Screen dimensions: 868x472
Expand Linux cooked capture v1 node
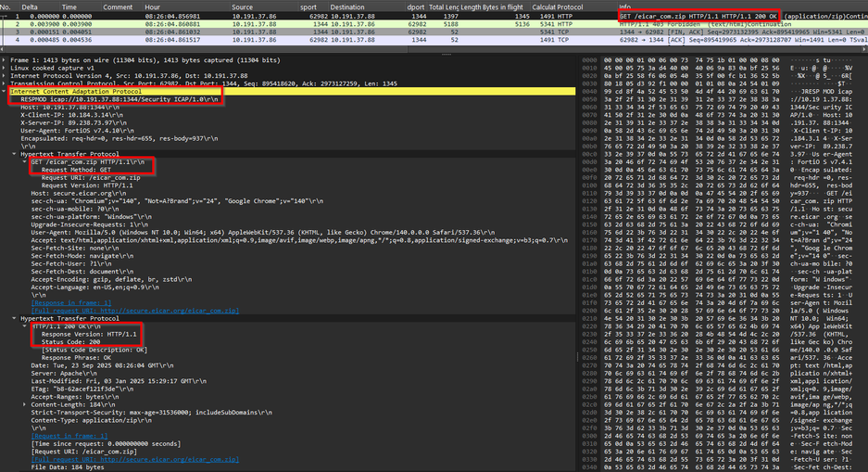click(5, 67)
